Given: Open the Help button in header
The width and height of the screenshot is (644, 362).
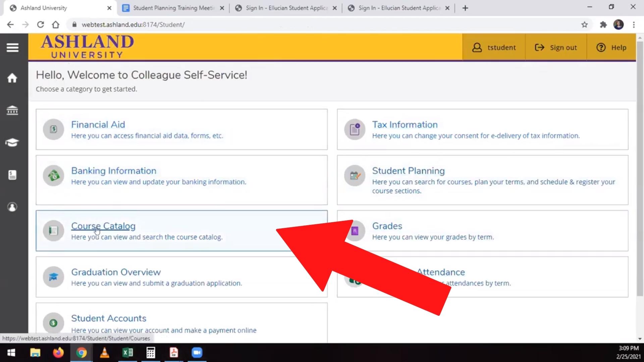Looking at the screenshot, I should tap(611, 48).
